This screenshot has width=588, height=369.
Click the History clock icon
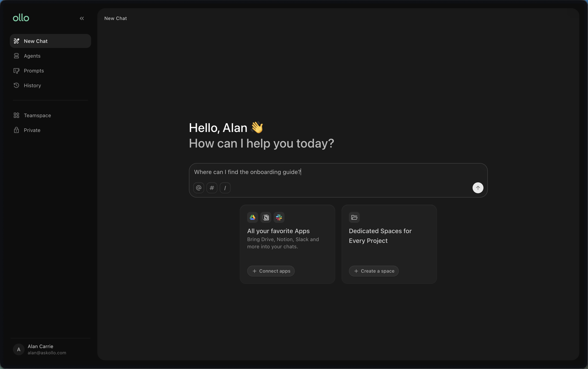(17, 85)
